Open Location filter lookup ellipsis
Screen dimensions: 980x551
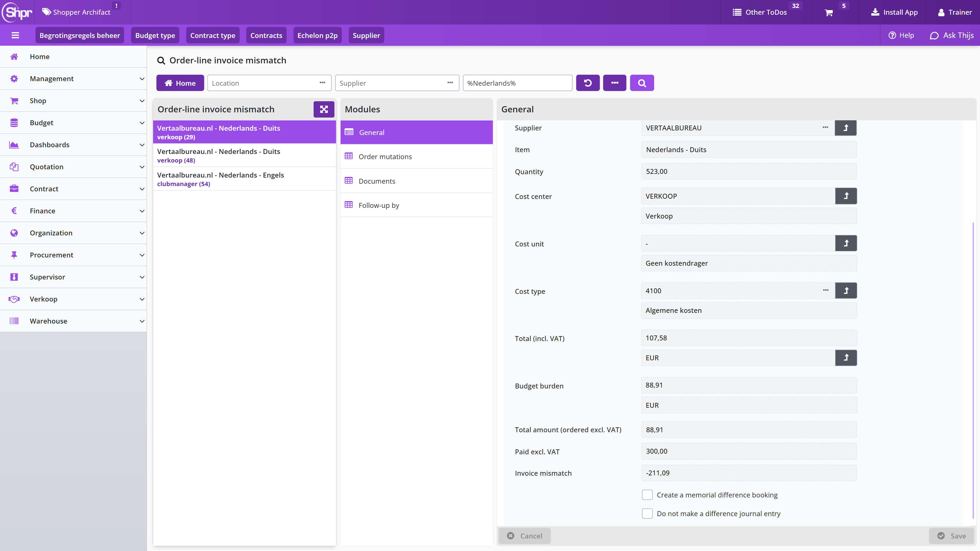pos(322,83)
